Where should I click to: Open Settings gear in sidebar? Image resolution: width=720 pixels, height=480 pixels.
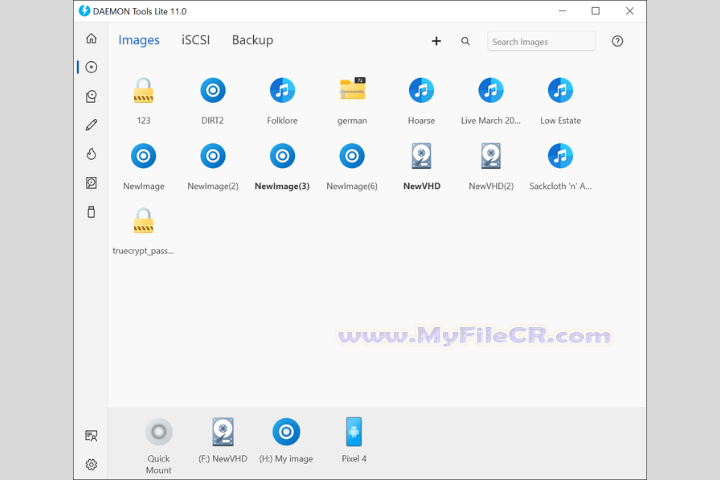(91, 464)
